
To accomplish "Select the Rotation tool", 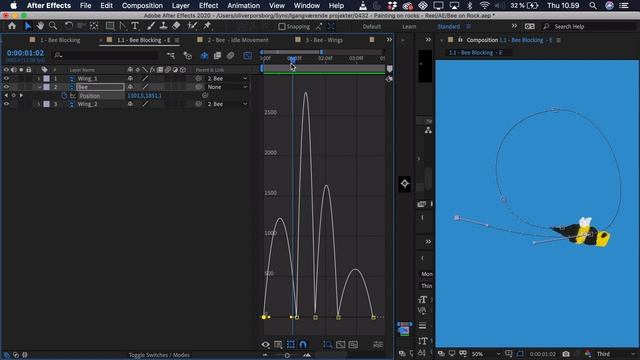I will (69, 26).
